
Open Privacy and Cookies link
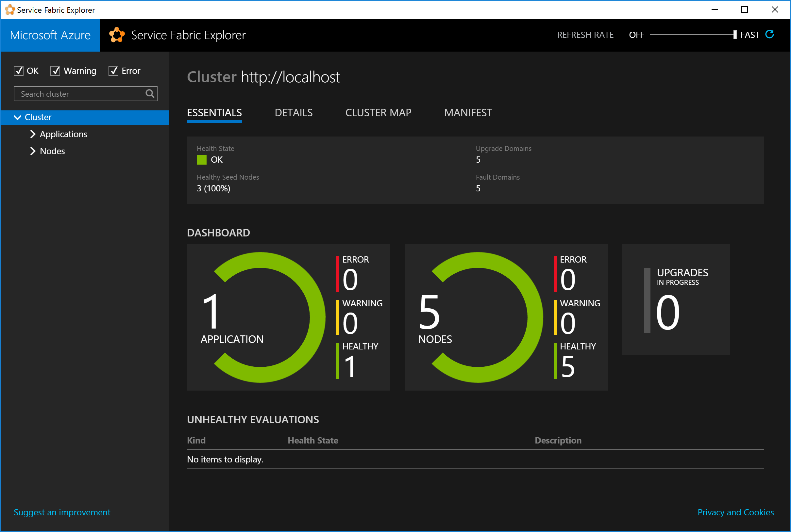pyautogui.click(x=736, y=512)
